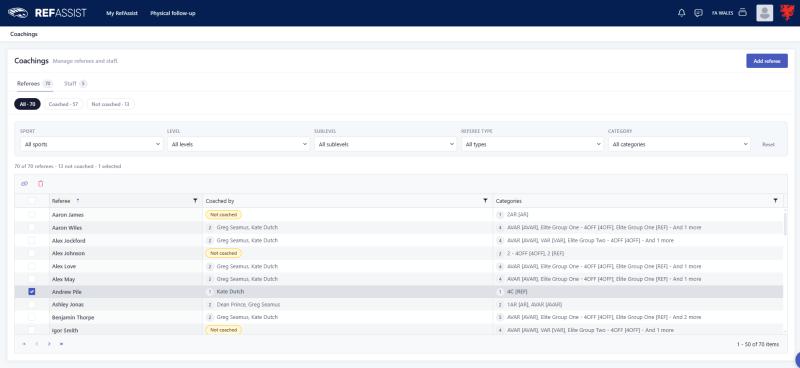Open the user profile avatar
Viewport: 800px width, 368px height.
[x=764, y=13]
